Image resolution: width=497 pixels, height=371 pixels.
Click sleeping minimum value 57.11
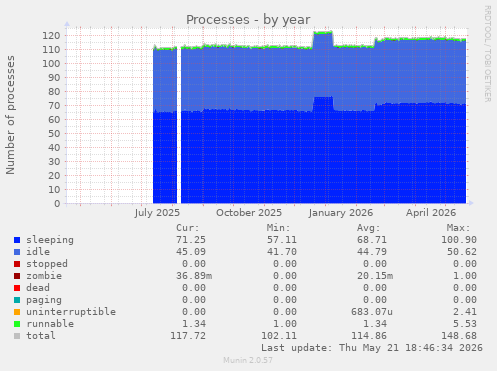(x=282, y=240)
